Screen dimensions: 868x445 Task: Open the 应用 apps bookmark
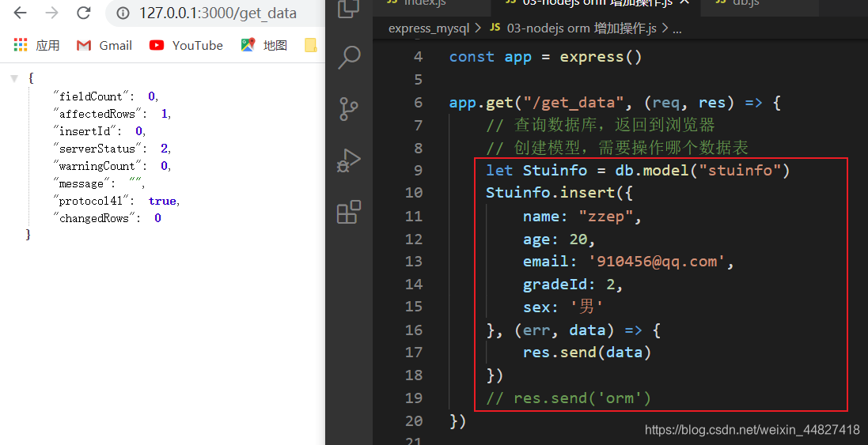tap(36, 45)
